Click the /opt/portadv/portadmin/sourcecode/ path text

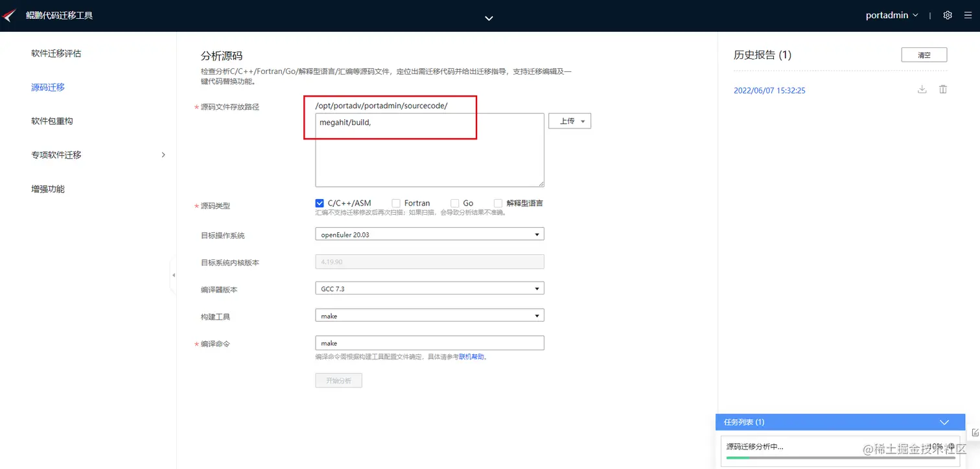(381, 105)
